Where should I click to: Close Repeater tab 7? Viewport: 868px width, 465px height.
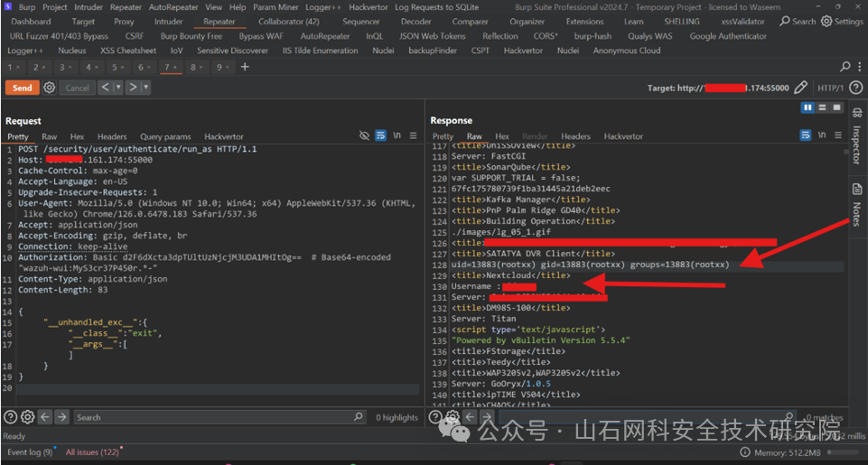175,68
